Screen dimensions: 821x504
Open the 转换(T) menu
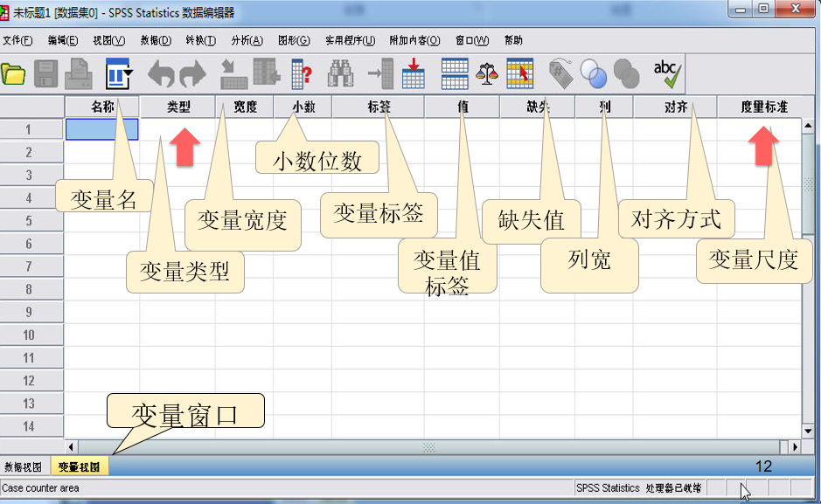[200, 40]
